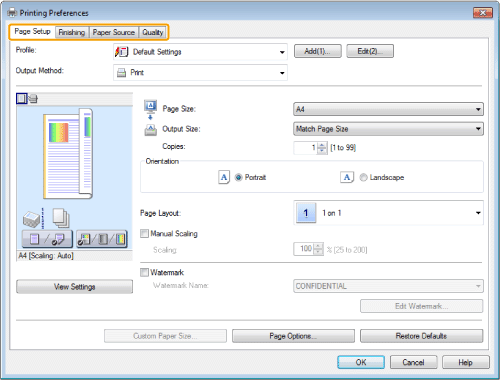This screenshot has height=380, width=500.
Task: Click the landscape orientation letter A icon
Action: (x=347, y=177)
